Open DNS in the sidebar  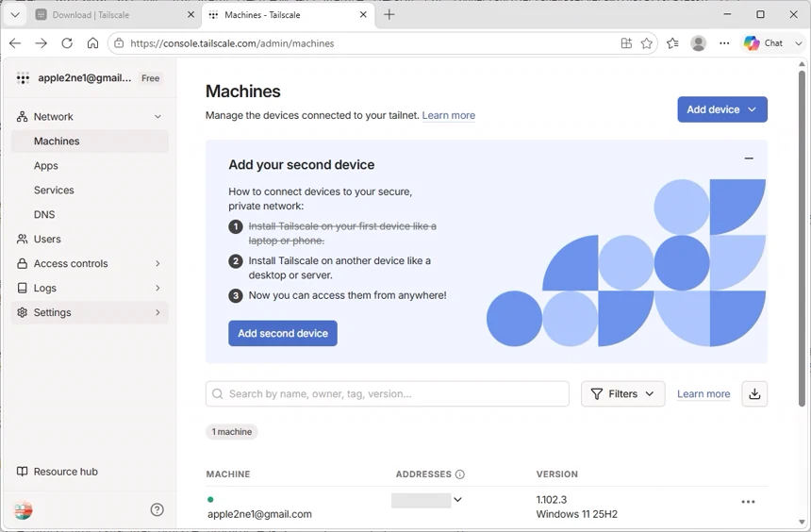click(x=44, y=214)
